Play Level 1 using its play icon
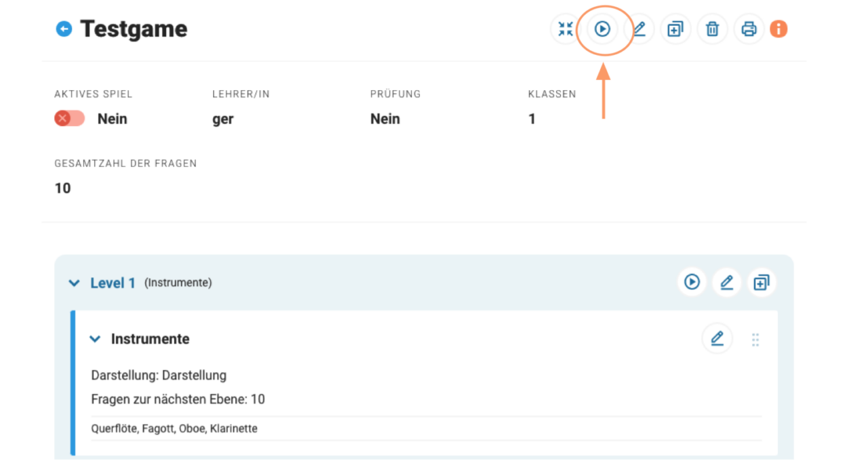This screenshot has width=868, height=467. 692,282
